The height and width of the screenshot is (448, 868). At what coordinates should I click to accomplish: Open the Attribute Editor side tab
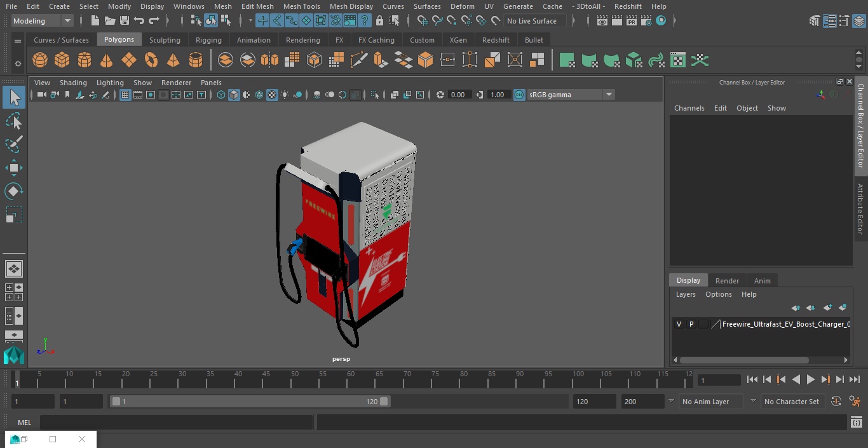[860, 210]
